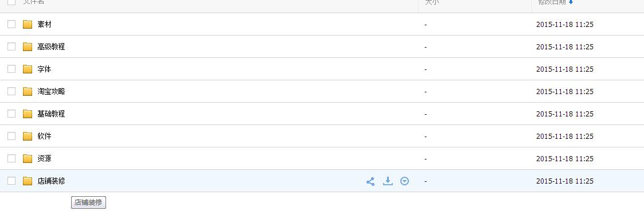Select the 基础教程 row checkbox
Viewport: 644px width, 214px height.
(x=11, y=114)
